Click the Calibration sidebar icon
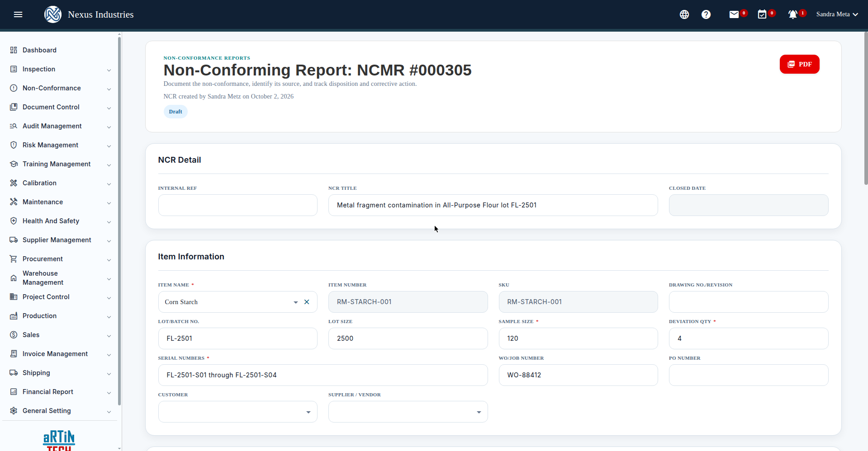The width and height of the screenshot is (868, 451). [x=14, y=183]
